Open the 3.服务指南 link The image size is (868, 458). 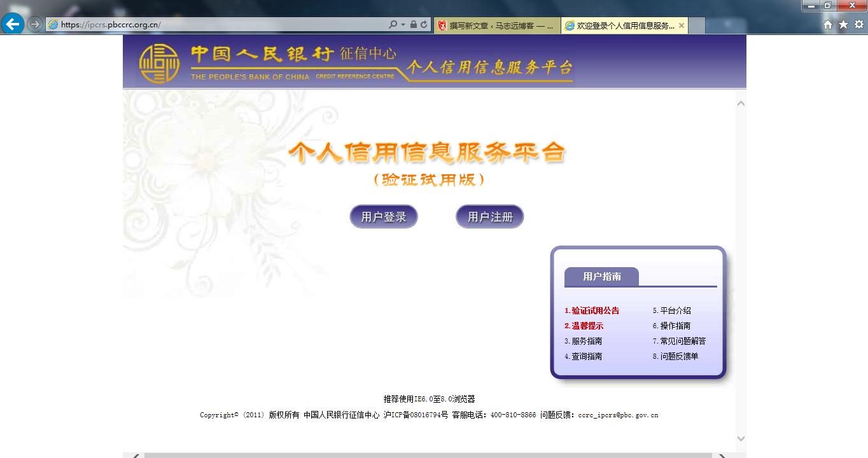584,341
